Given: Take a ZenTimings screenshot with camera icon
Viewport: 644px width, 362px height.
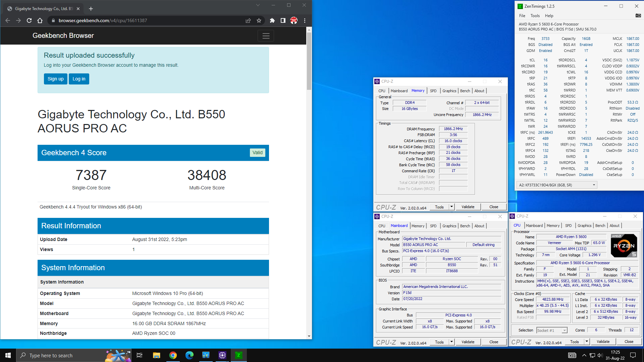Looking at the screenshot, I should coord(638,15).
